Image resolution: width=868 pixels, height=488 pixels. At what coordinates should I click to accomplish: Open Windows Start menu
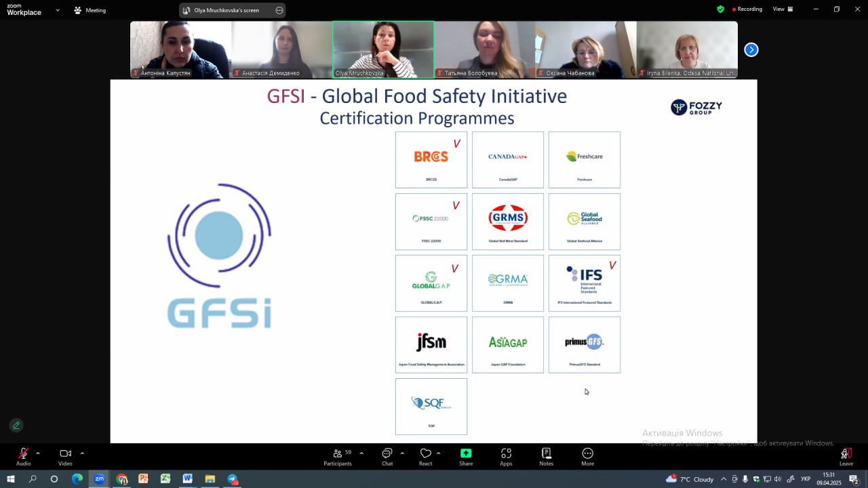(x=10, y=479)
